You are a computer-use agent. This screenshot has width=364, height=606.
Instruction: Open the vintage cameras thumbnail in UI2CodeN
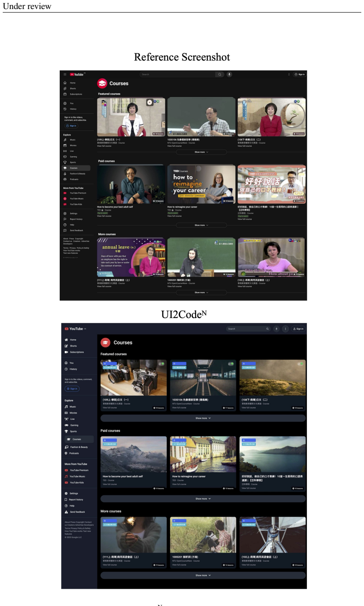134,378
